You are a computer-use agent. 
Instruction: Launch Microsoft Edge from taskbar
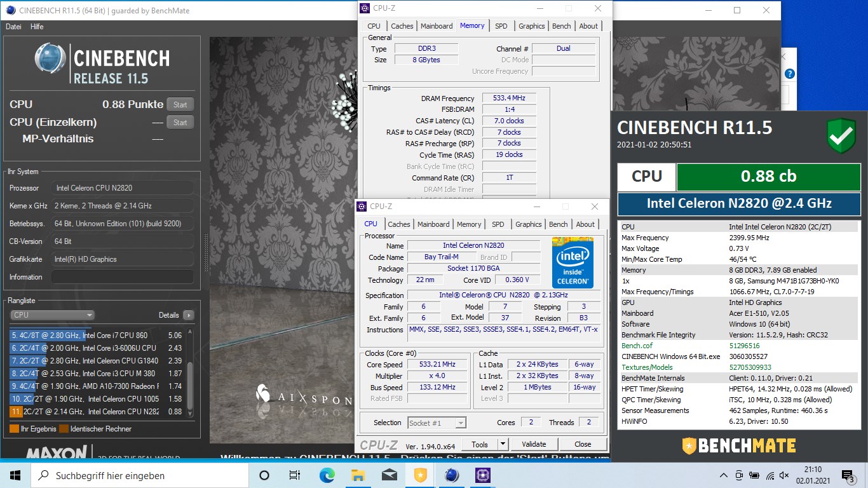tap(327, 475)
